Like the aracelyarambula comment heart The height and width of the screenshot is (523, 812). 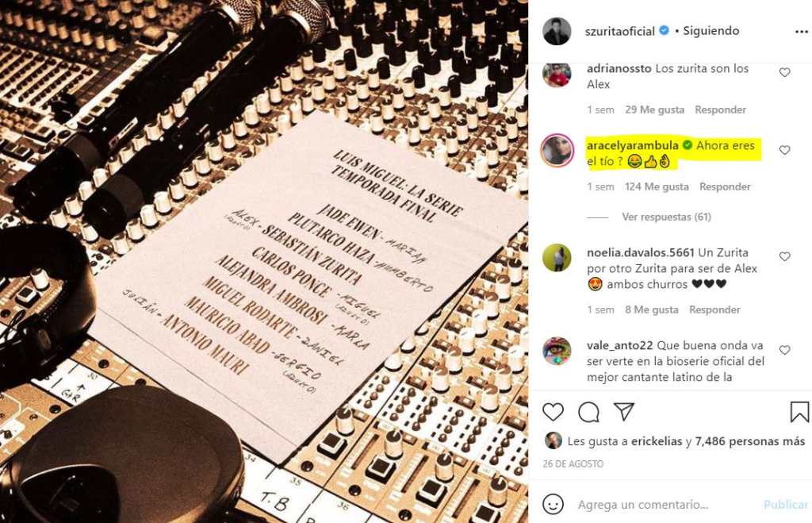784,150
